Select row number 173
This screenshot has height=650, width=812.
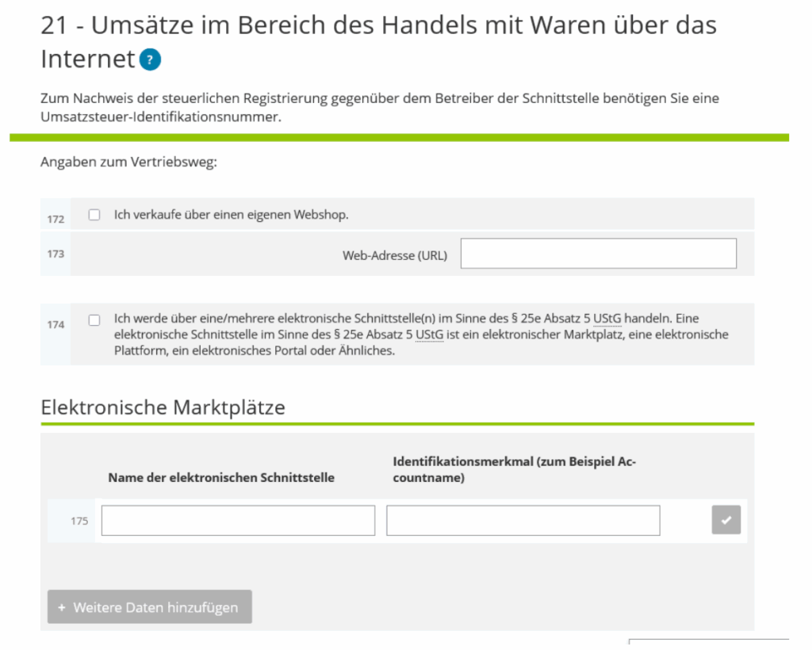[56, 254]
